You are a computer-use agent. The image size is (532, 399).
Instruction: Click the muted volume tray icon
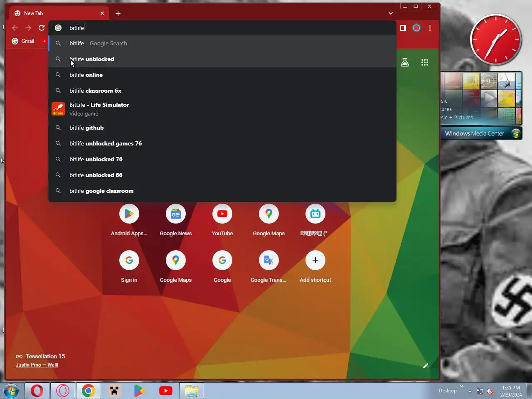[490, 391]
